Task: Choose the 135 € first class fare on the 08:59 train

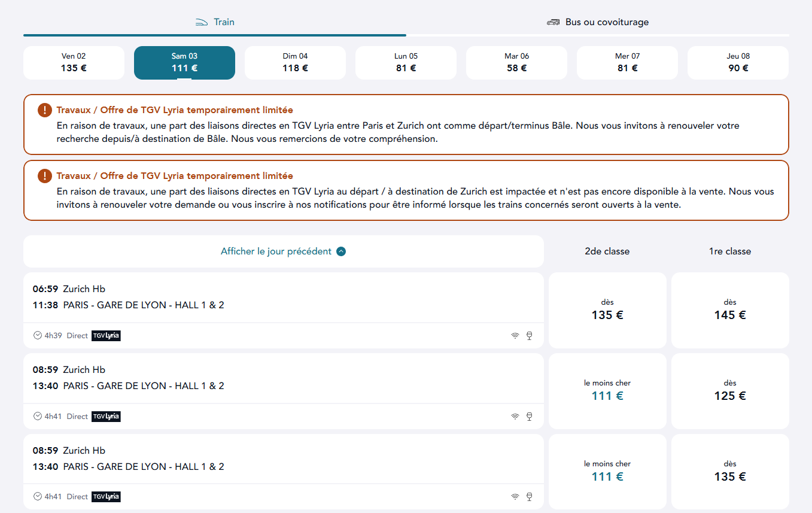Action: pos(730,472)
